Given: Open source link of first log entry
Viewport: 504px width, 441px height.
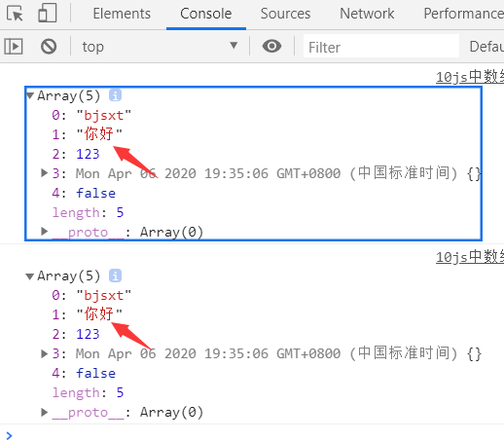Looking at the screenshot, I should coord(470,77).
